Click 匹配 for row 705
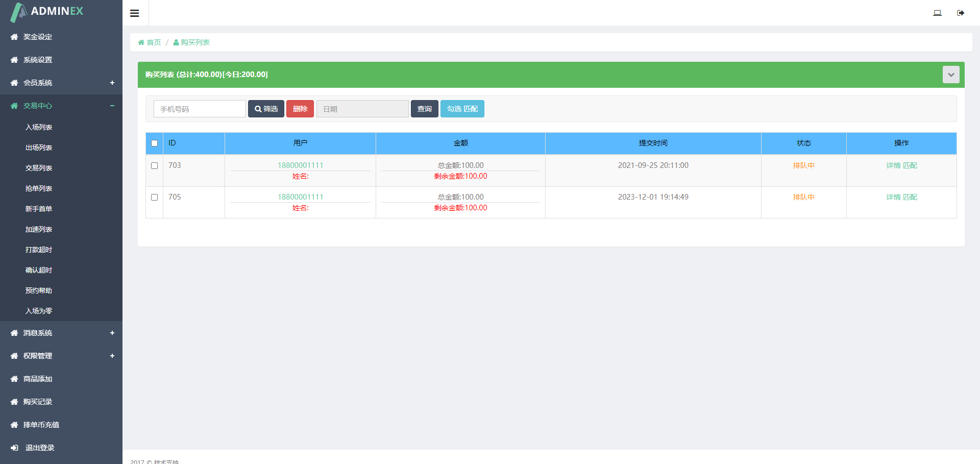Image resolution: width=980 pixels, height=464 pixels. (910, 197)
